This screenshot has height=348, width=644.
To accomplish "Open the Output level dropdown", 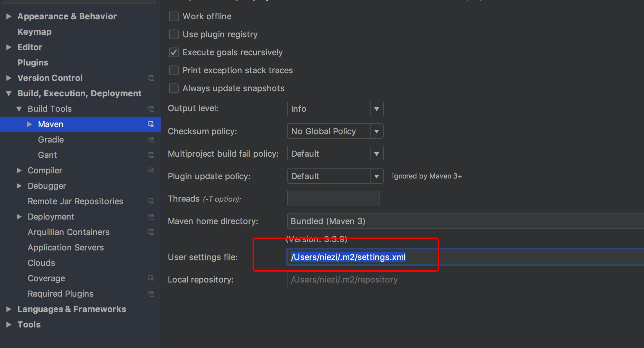I will (x=335, y=109).
